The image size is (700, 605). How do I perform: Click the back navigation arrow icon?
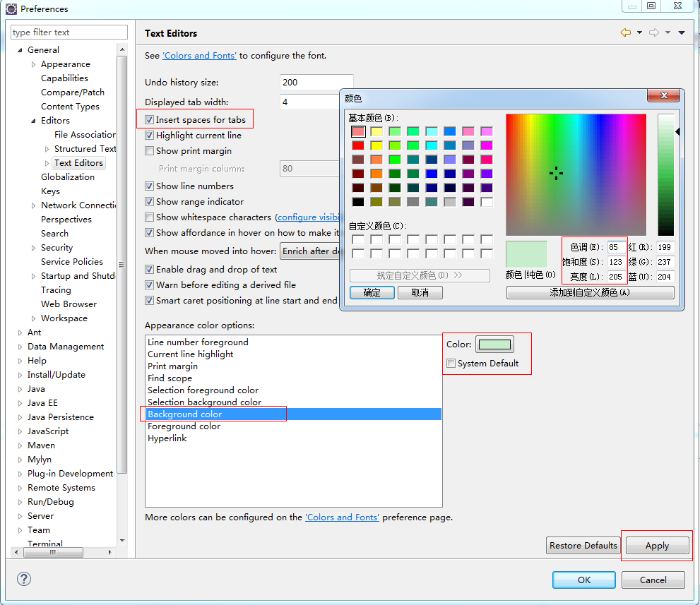click(626, 32)
